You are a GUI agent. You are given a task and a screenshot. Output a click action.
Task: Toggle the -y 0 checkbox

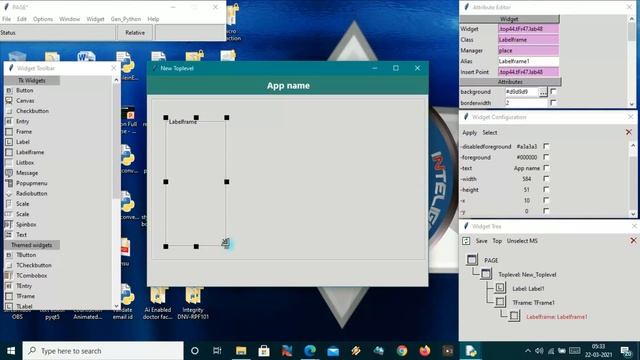pos(546,211)
